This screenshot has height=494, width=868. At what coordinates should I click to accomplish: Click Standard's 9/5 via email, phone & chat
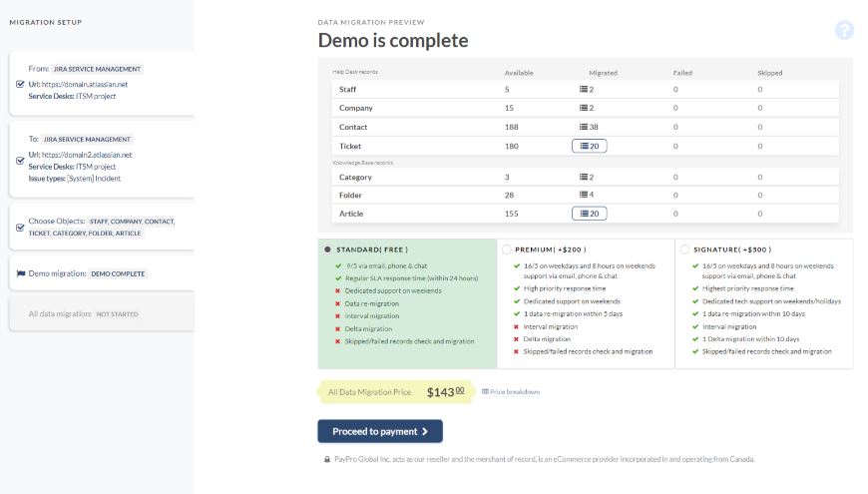tap(387, 265)
